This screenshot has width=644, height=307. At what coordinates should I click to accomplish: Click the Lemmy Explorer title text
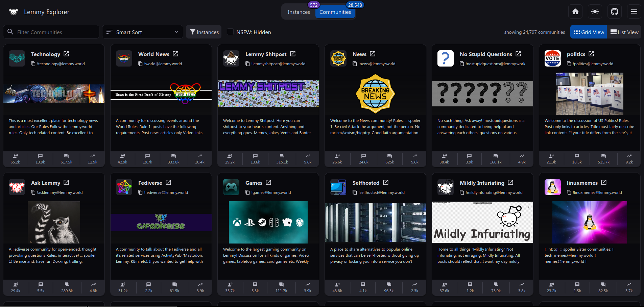coord(47,12)
